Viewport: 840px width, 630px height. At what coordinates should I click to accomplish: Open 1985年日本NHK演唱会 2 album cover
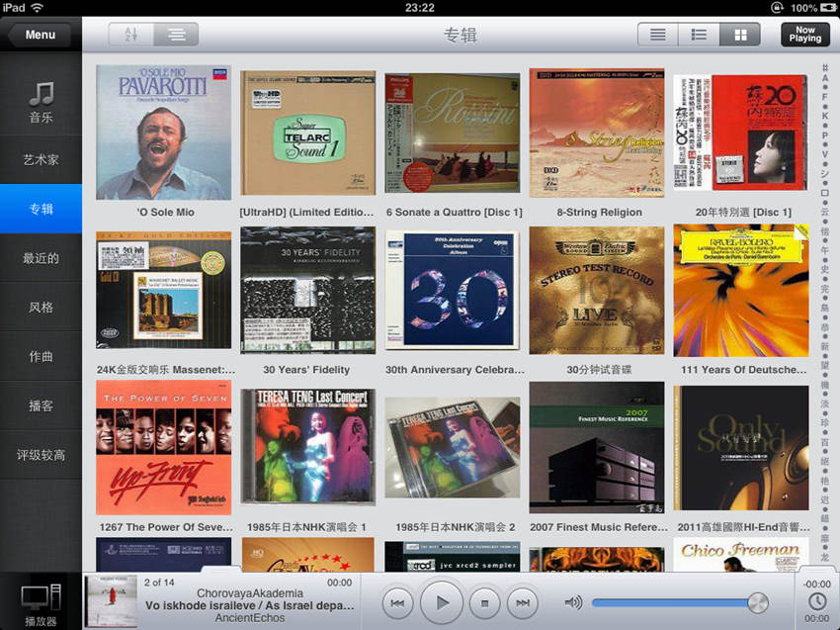[453, 448]
